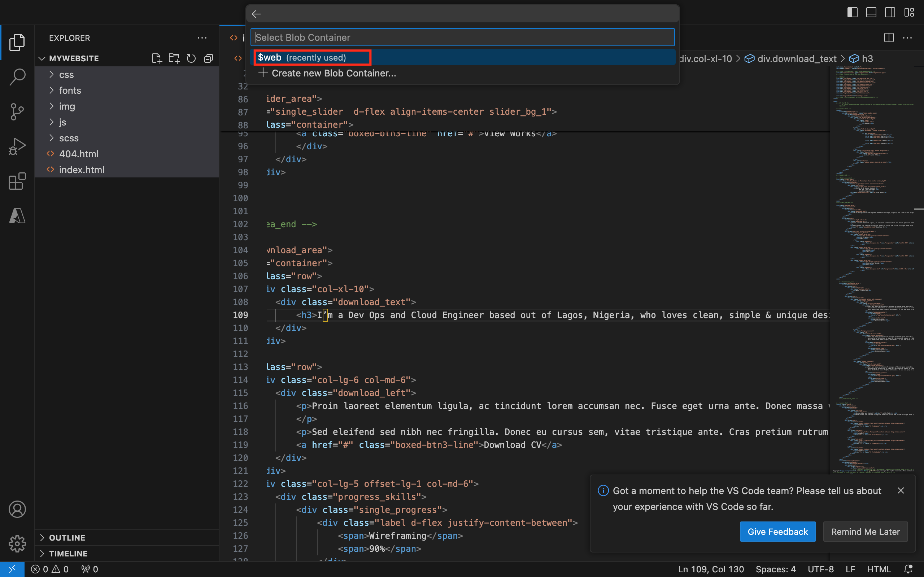Open the Azure extension in activity bar
The image size is (924, 577).
point(17,216)
